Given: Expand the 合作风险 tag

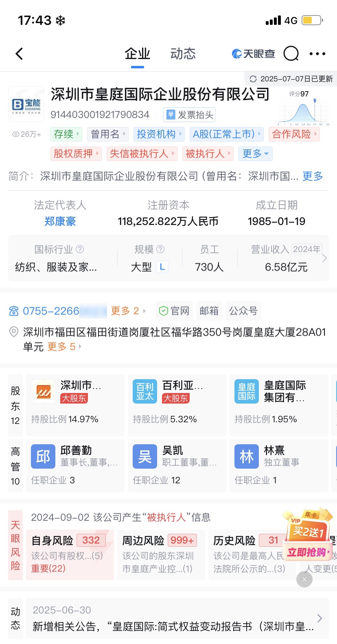Looking at the screenshot, I should pyautogui.click(x=294, y=134).
